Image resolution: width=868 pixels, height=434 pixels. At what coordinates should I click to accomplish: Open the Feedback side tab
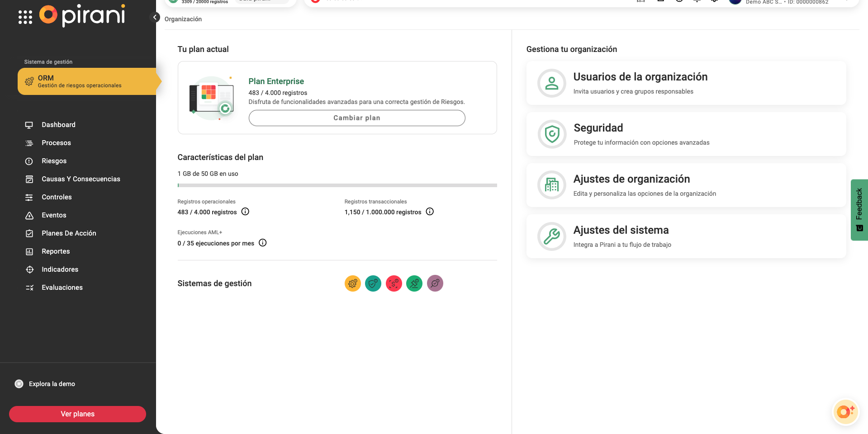pos(859,210)
